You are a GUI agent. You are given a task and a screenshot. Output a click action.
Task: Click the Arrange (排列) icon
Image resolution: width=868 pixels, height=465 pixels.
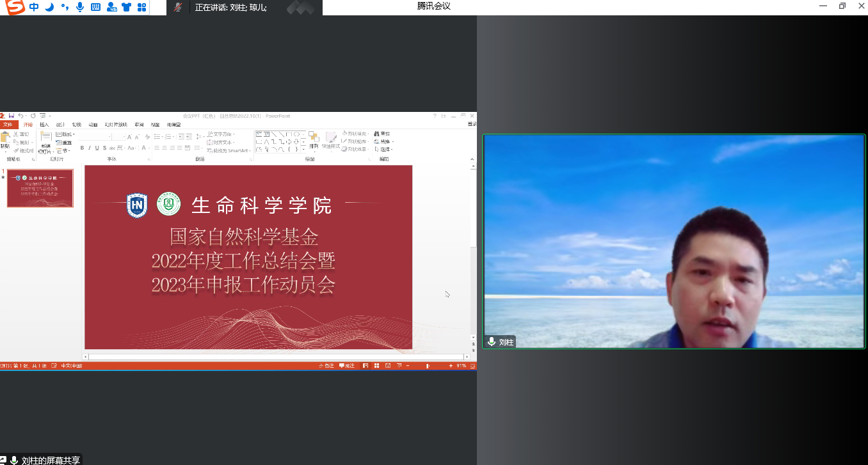314,140
